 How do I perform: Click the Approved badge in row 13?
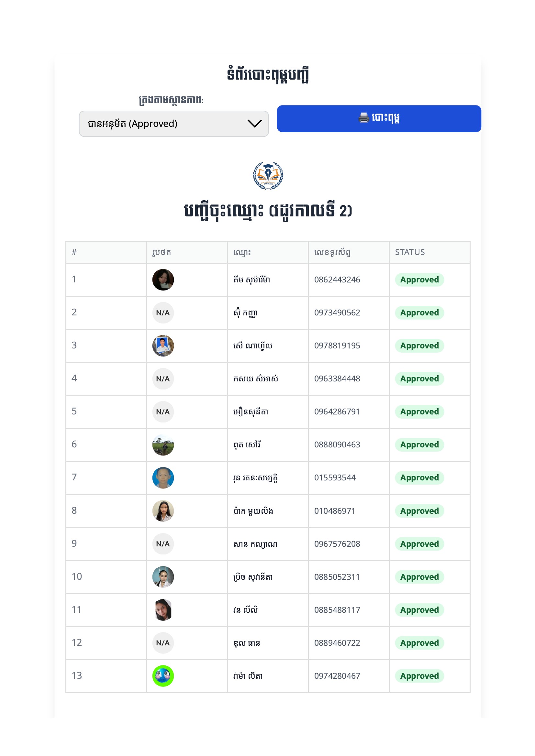pyautogui.click(x=419, y=676)
